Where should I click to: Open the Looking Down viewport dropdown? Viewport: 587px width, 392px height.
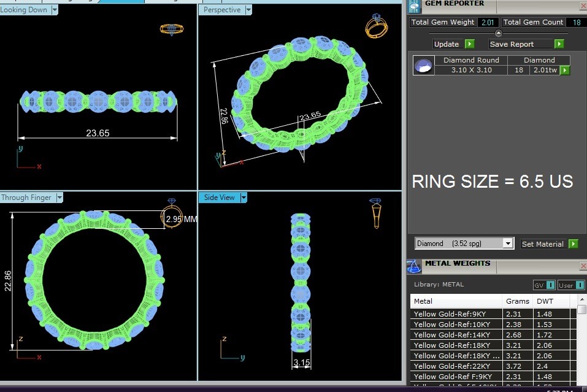click(x=55, y=10)
